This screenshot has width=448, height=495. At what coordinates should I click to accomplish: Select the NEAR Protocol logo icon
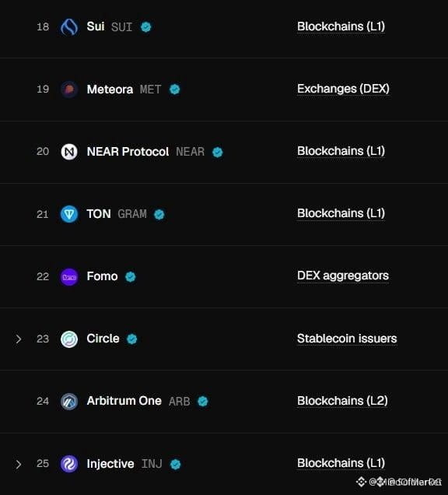point(69,152)
